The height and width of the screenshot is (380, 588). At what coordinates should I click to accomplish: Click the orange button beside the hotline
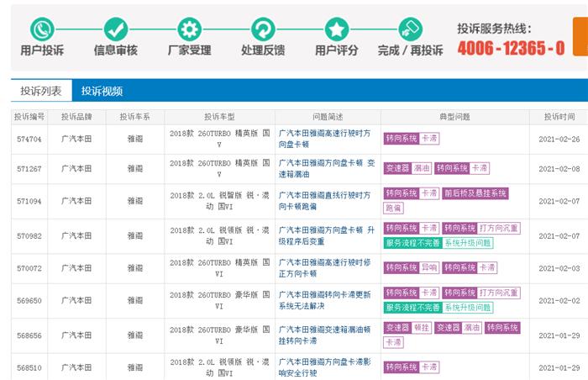(580, 36)
